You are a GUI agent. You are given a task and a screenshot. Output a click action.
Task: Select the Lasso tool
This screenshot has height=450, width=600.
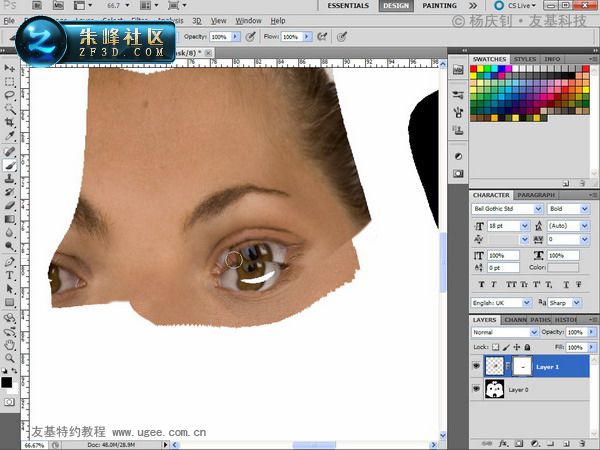[x=10, y=95]
